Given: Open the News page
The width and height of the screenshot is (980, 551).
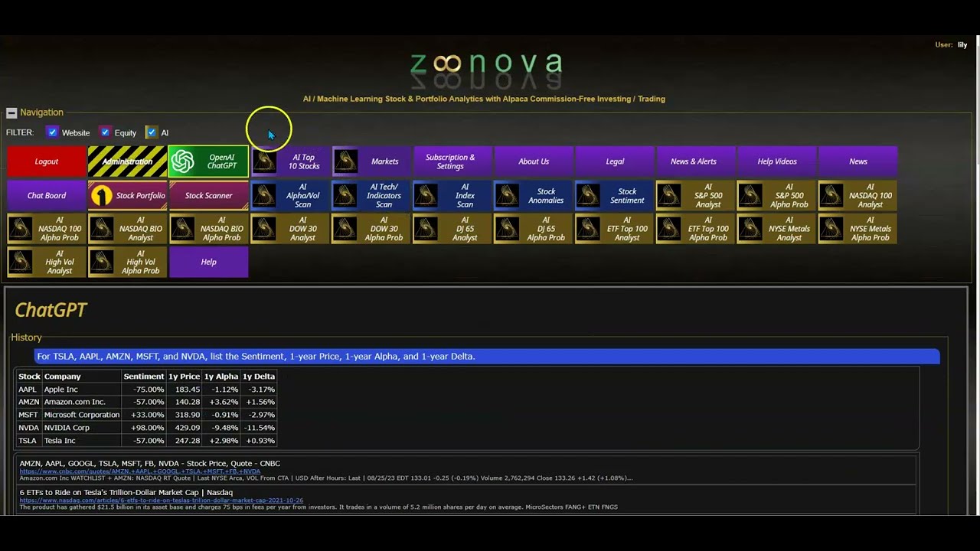Looking at the screenshot, I should 858,161.
